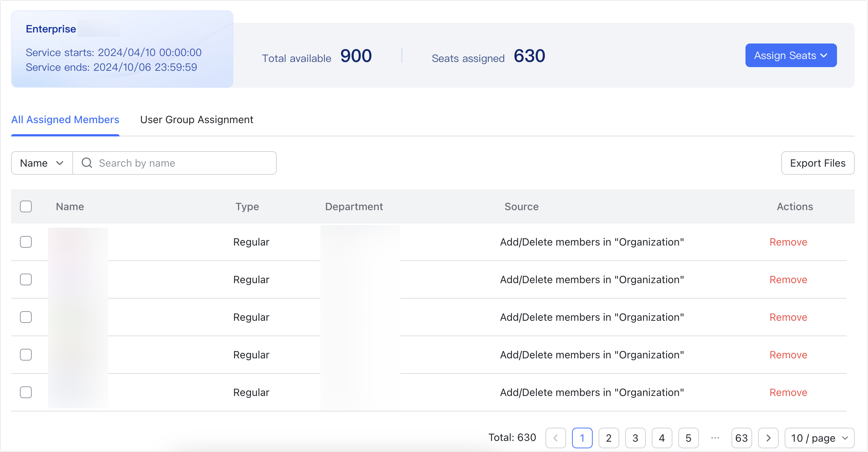Image resolution: width=868 pixels, height=452 pixels.
Task: Open the 10 / page size selector
Action: click(x=819, y=438)
